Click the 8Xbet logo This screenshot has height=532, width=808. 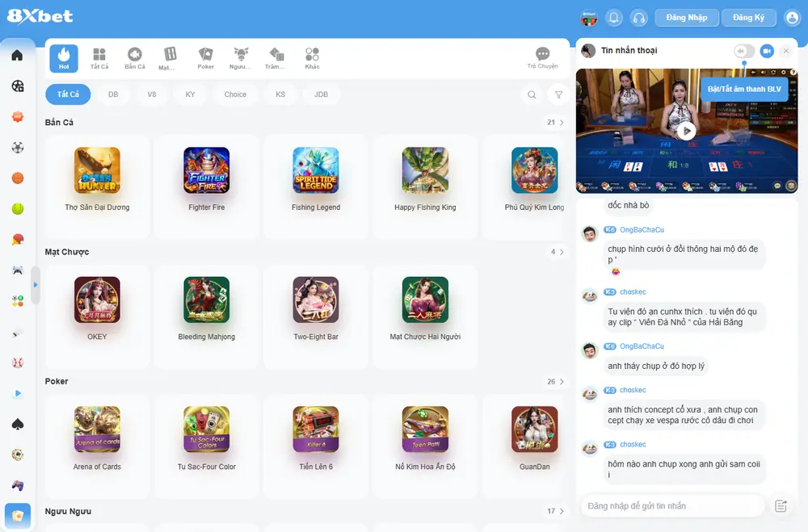click(40, 16)
